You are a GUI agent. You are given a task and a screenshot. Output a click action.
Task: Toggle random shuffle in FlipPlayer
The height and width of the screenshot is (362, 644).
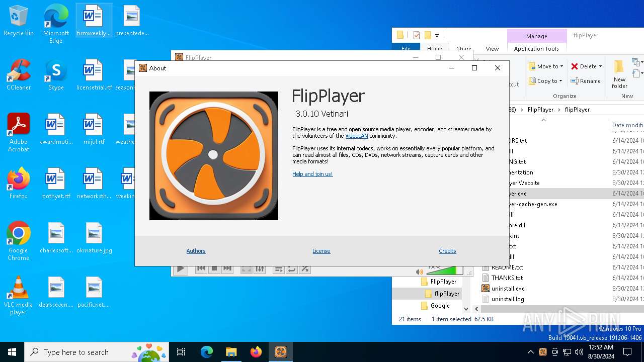tap(304, 269)
